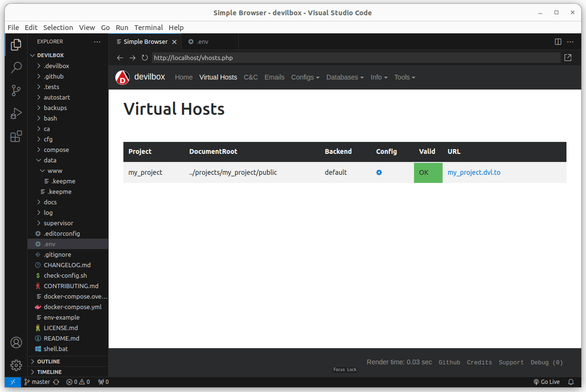This screenshot has height=392, width=586.
Task: Open the notifications bell
Action: [571, 382]
